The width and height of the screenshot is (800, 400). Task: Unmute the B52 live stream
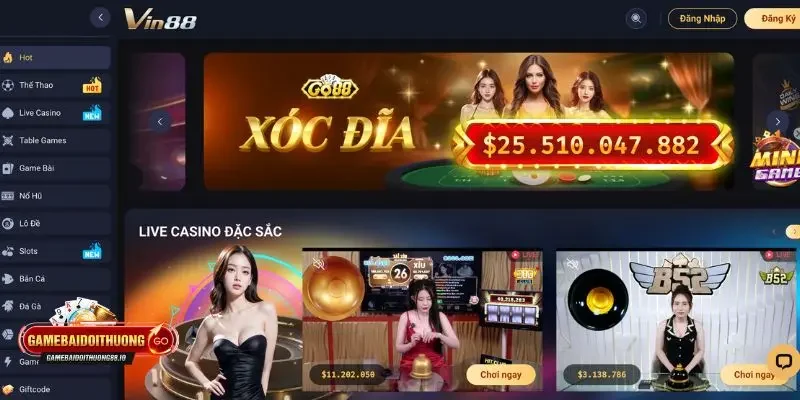[572, 264]
